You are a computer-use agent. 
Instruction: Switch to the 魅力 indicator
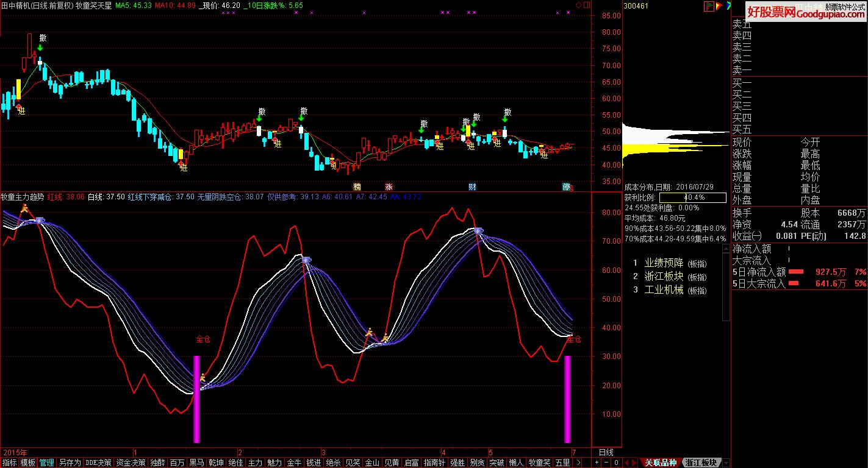[x=274, y=463]
